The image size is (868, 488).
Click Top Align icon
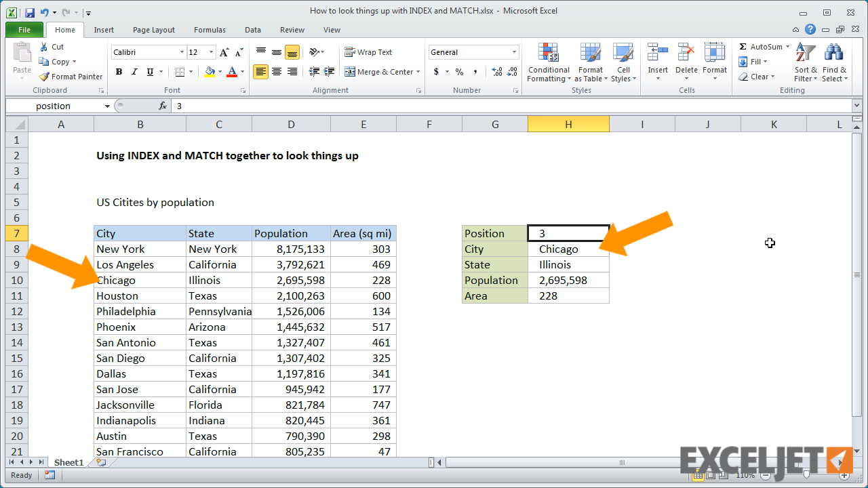click(261, 52)
